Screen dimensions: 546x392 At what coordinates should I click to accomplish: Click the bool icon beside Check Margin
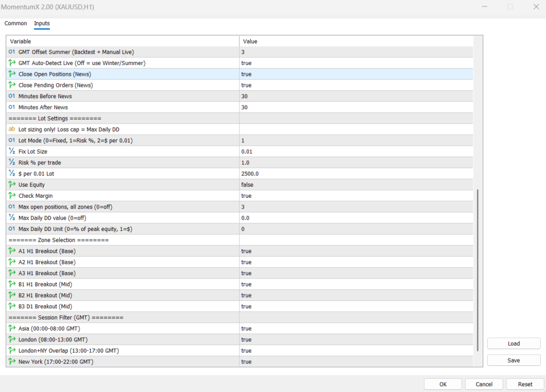coord(12,196)
